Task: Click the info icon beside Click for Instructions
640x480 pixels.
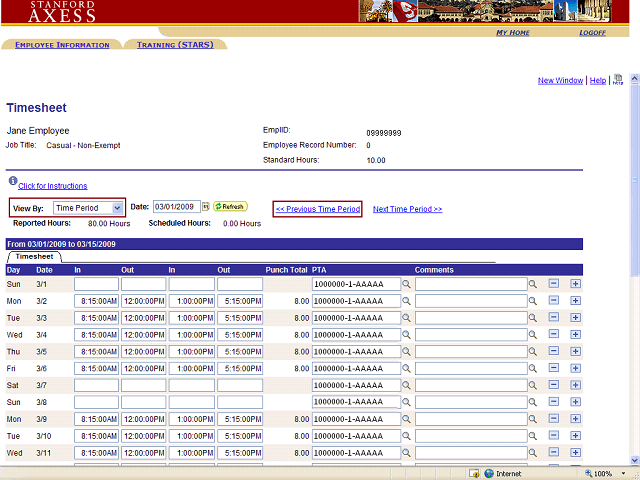Action: coord(12,182)
